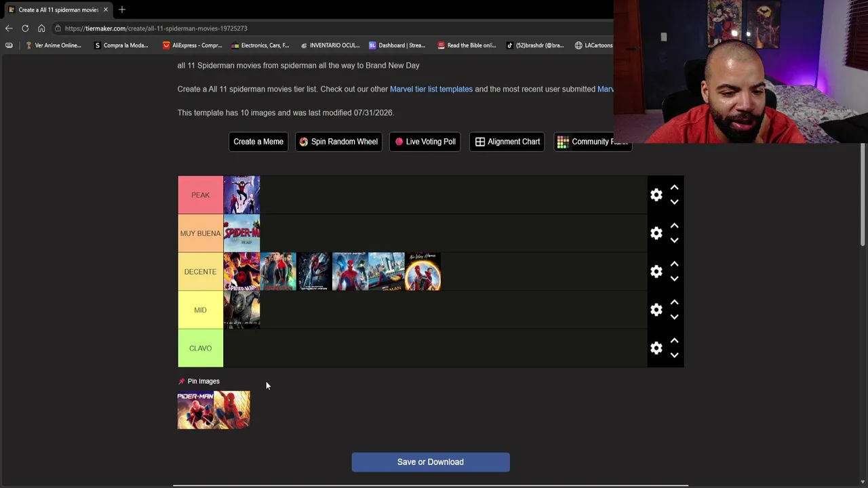
Task: Select the black-suit Spider-Man 3 poster in the MID tier
Action: click(x=242, y=310)
